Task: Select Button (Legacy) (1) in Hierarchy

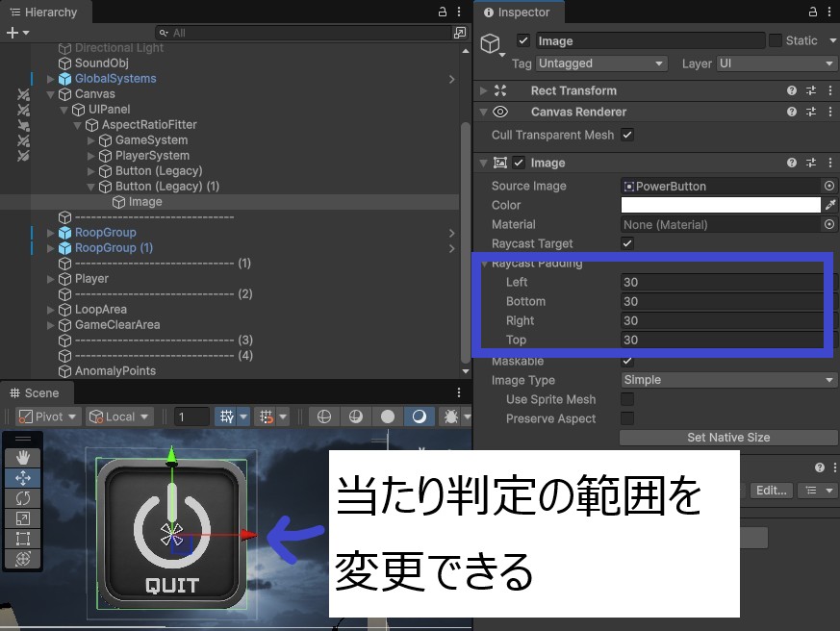Action: (167, 187)
